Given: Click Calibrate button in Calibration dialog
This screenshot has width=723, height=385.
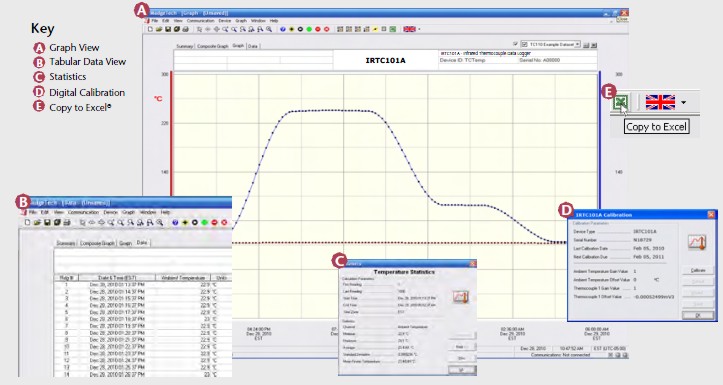Looking at the screenshot, I should click(x=698, y=270).
